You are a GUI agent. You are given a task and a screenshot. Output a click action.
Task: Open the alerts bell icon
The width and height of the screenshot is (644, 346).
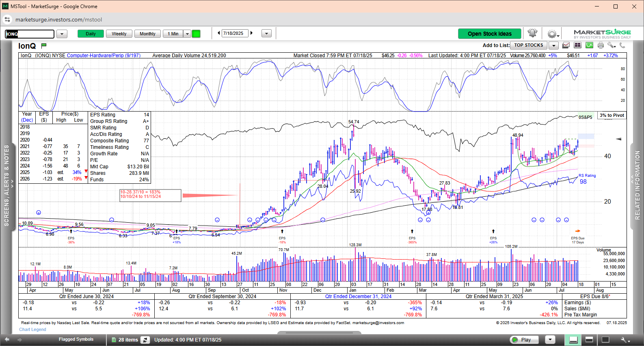coord(532,33)
